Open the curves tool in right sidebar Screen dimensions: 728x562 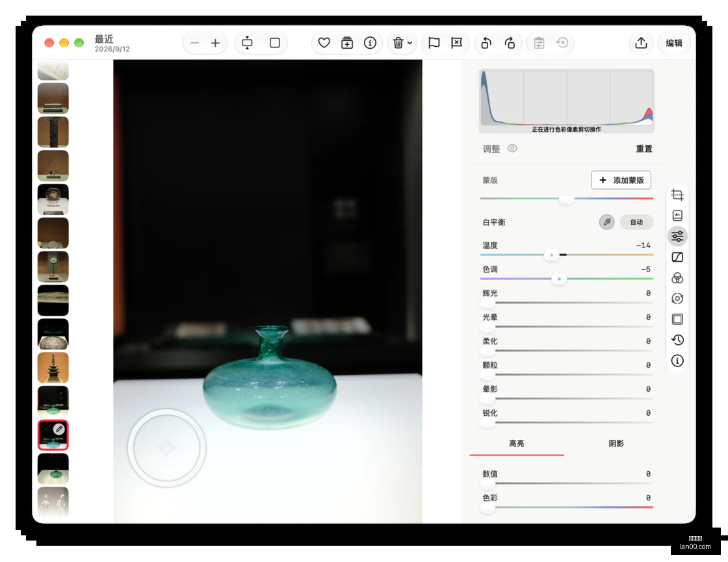[x=677, y=257]
